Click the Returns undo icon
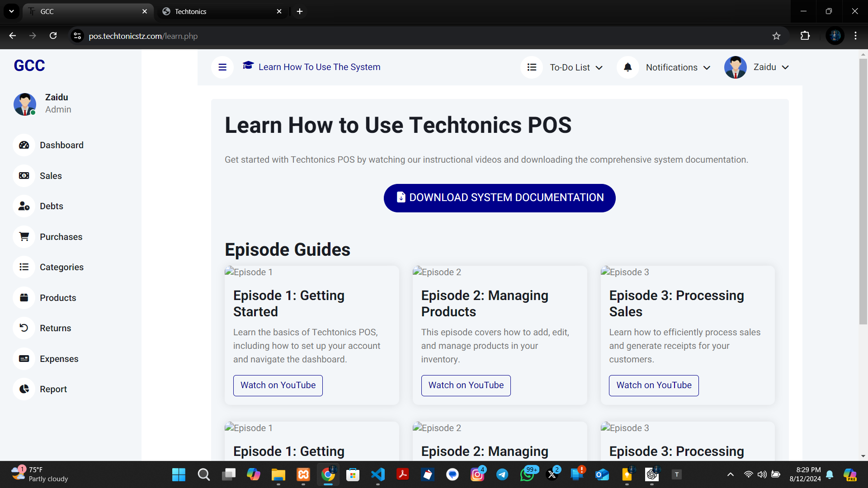868x488 pixels. point(24,328)
